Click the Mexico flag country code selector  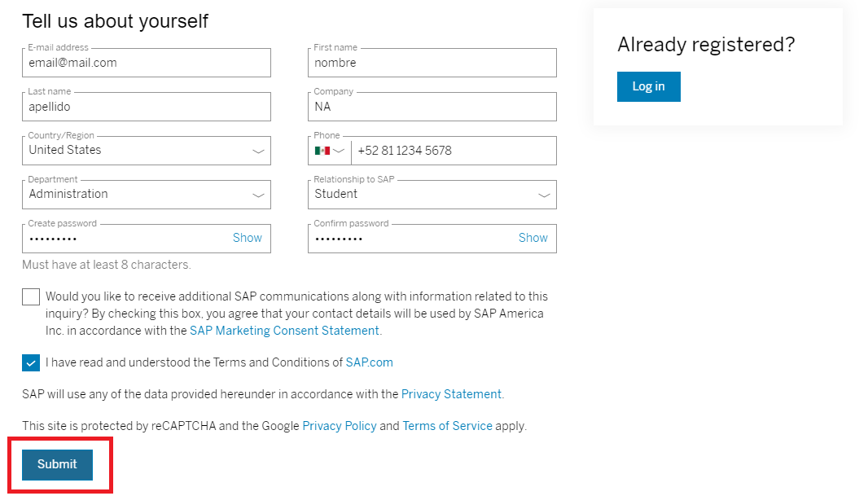tap(330, 151)
